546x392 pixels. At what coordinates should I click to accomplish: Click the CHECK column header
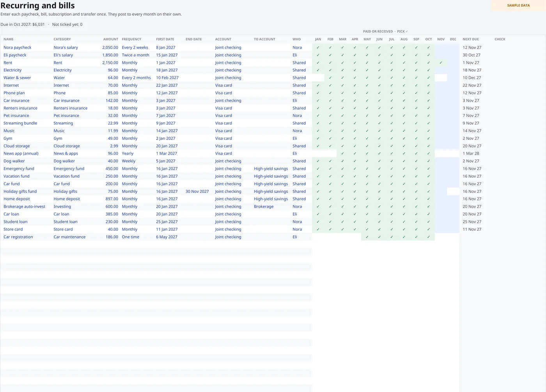500,39
